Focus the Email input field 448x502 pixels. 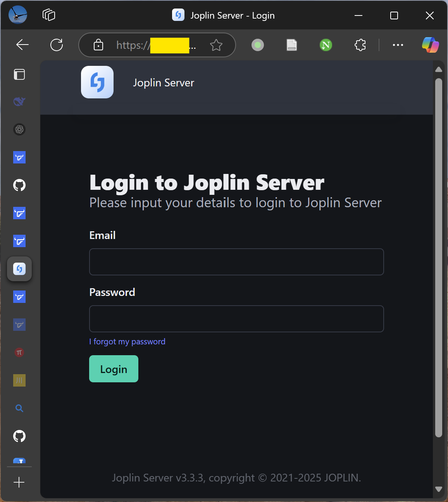click(236, 262)
